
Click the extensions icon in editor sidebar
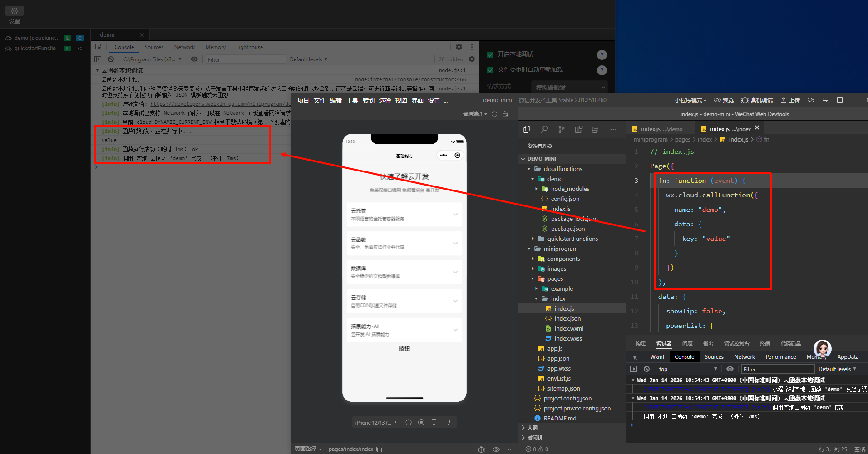pos(578,129)
